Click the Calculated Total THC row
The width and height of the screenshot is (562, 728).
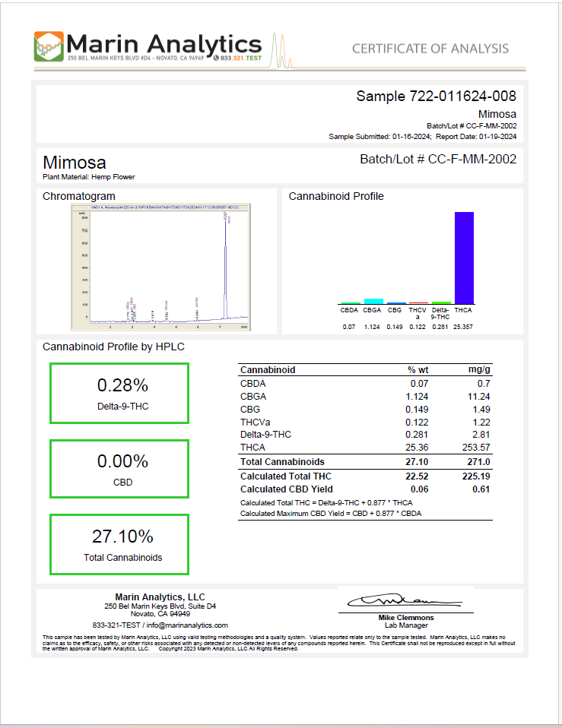(365, 476)
